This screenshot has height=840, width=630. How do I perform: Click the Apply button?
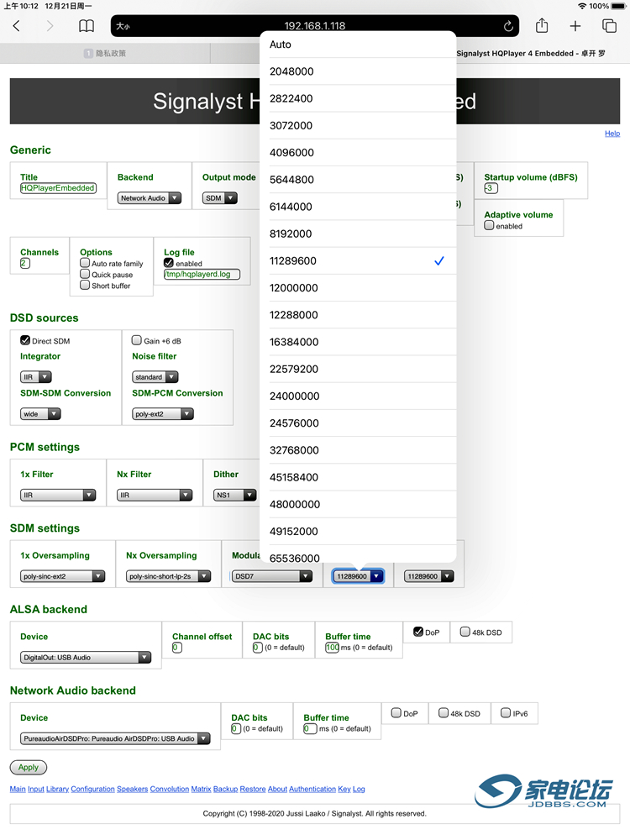pos(29,768)
